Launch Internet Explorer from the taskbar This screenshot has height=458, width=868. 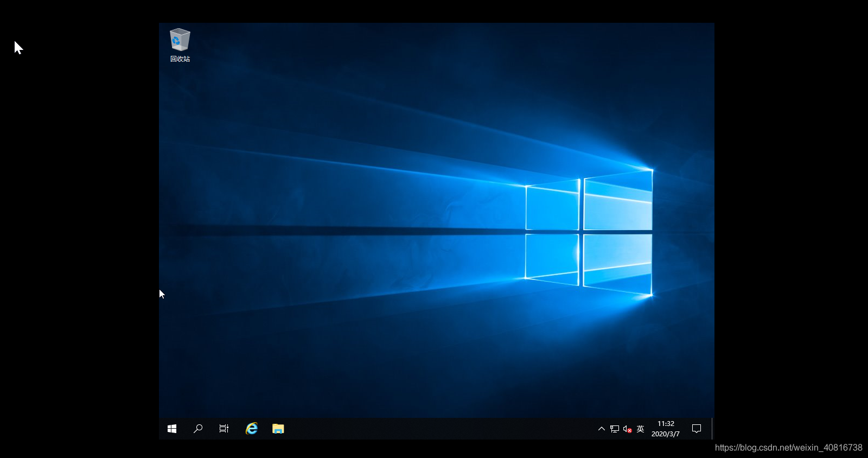tap(252, 429)
